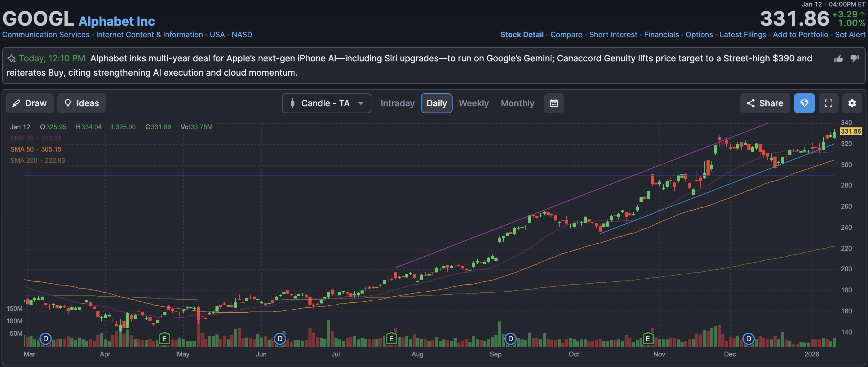
Task: Click the Short Interest link
Action: (x=613, y=35)
